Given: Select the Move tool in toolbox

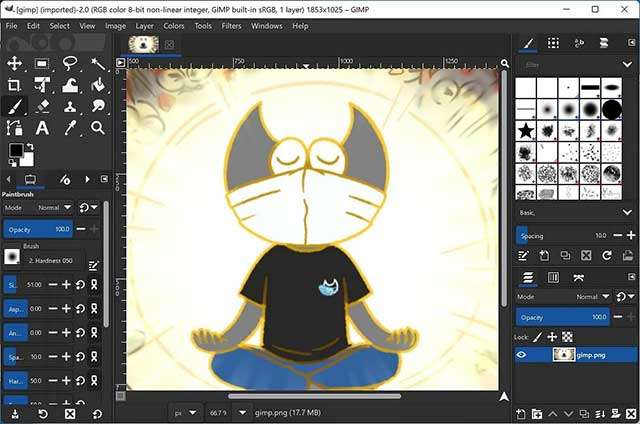Looking at the screenshot, I should [15, 63].
